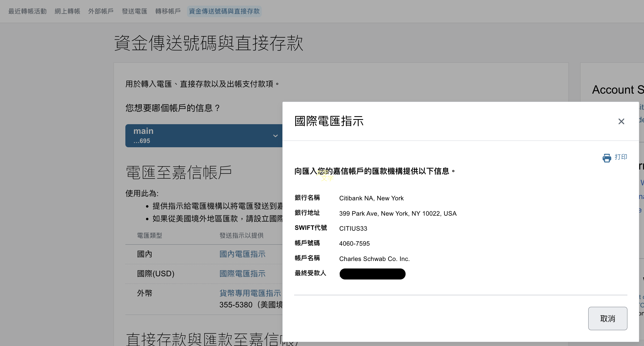The width and height of the screenshot is (644, 346).
Task: Select the 發送電匯 tab
Action: click(x=134, y=11)
